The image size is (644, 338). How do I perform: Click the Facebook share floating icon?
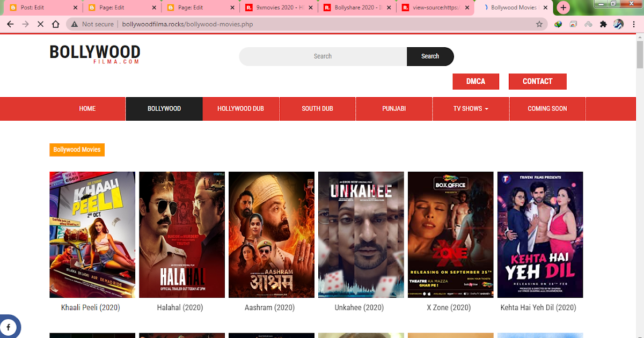tap(8, 327)
